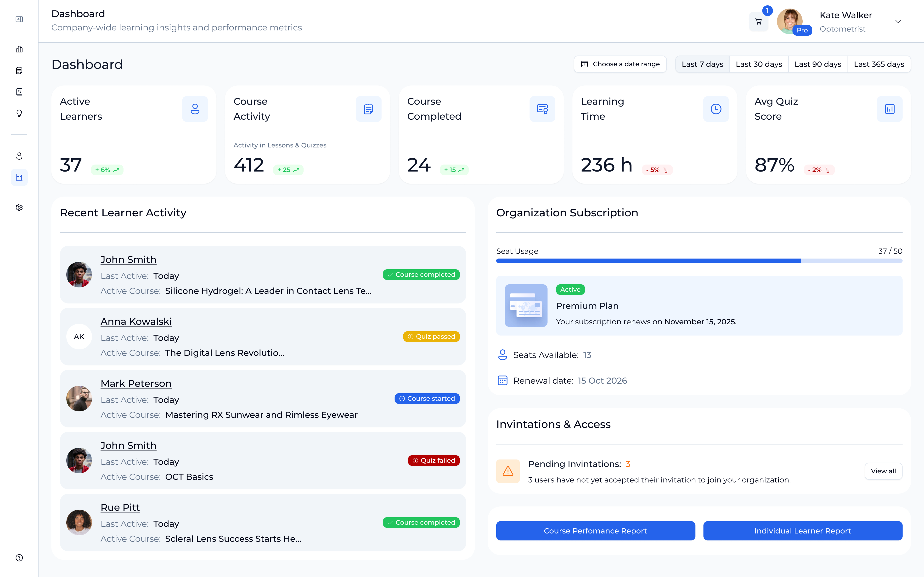This screenshot has height=577, width=924.
Task: Click the lightbulb sidebar icon
Action: (x=19, y=113)
